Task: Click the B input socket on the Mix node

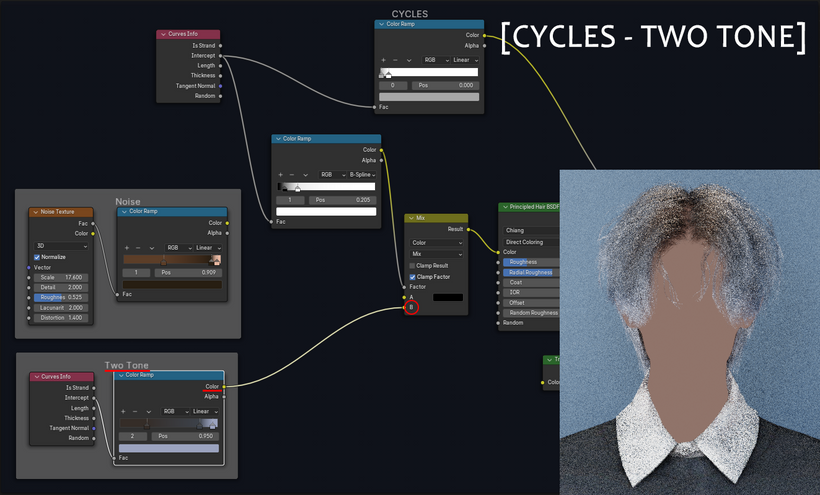Action: (404, 307)
